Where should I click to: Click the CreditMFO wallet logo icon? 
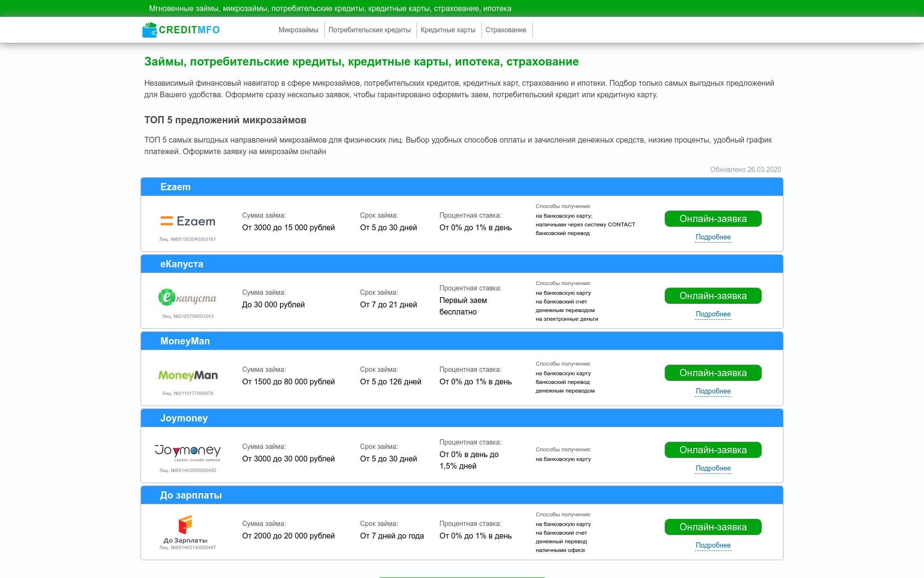click(150, 30)
